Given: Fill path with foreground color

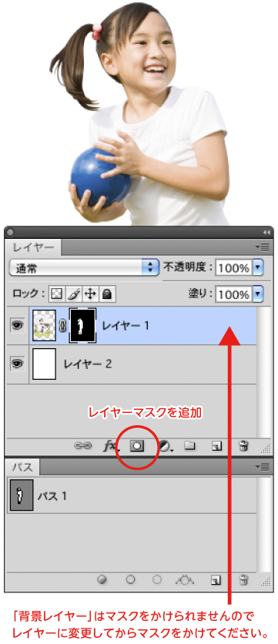Looking at the screenshot, I should (102, 579).
